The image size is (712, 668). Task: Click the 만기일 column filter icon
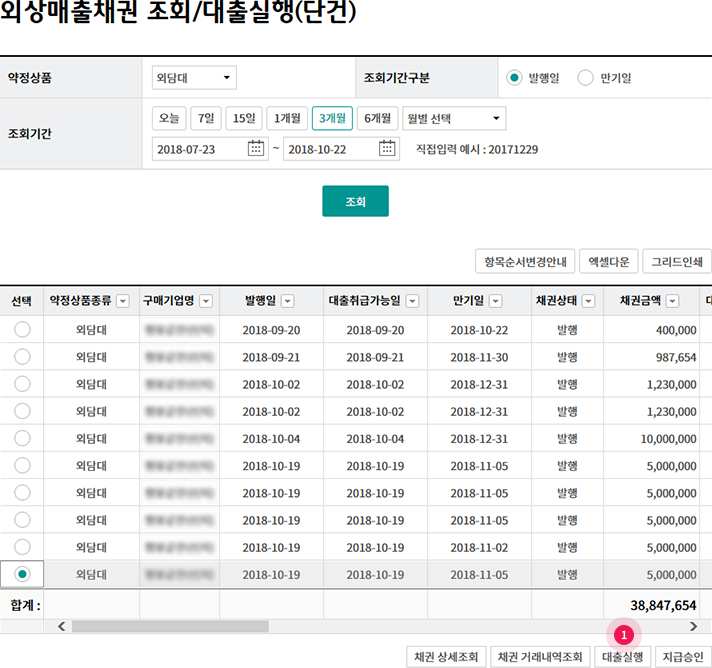click(515, 301)
